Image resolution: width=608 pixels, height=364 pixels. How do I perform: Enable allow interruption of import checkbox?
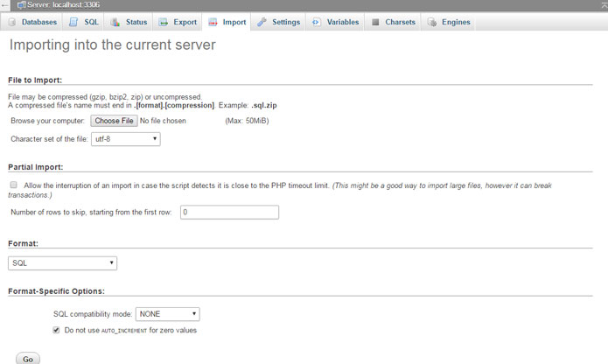click(14, 185)
